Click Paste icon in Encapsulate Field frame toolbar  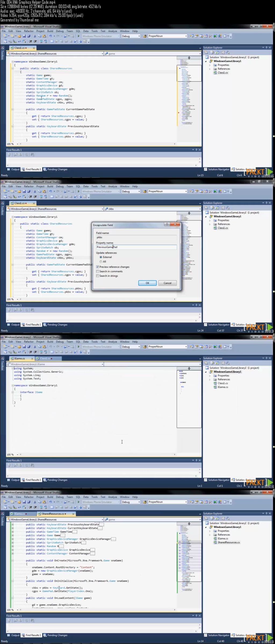44,191
